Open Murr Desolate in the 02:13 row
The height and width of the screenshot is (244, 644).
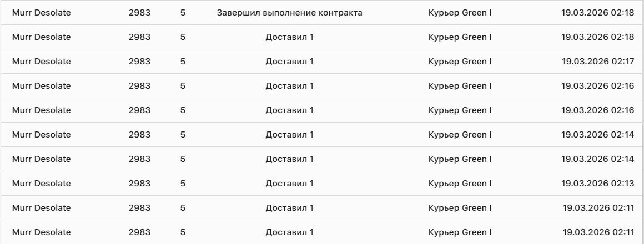[x=42, y=184]
